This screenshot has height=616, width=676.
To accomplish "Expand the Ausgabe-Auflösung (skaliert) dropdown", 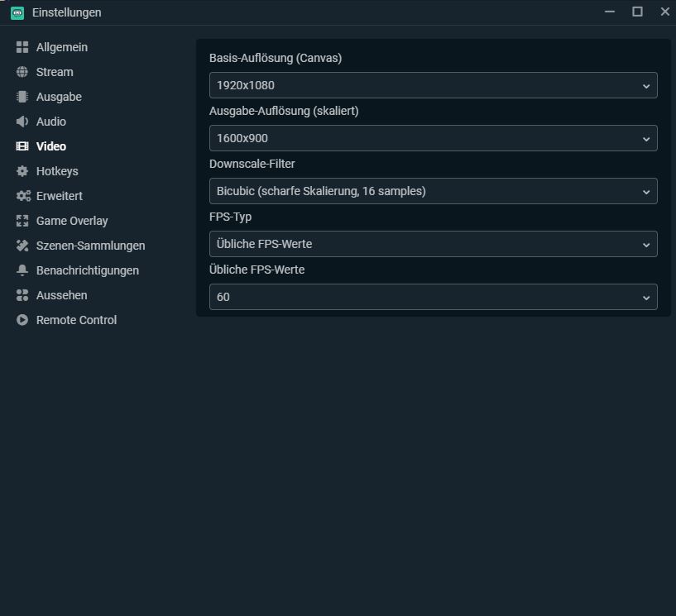I will coord(433,138).
